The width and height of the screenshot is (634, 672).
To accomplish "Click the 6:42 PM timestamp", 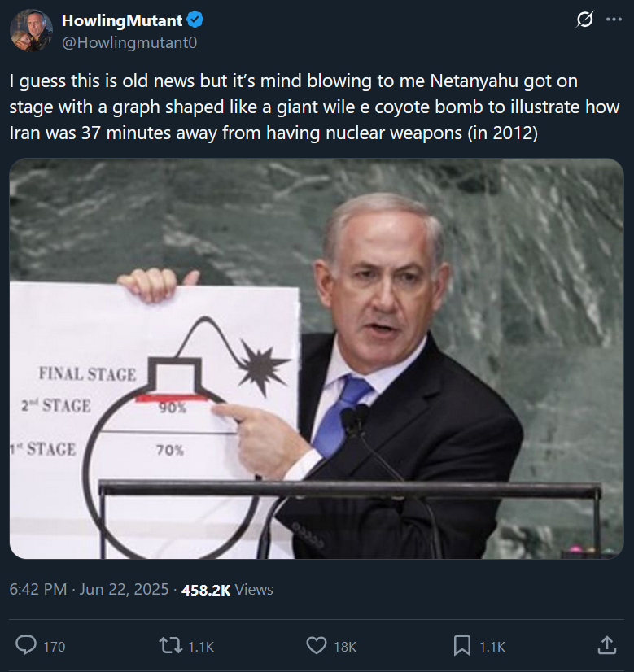I will (38, 589).
